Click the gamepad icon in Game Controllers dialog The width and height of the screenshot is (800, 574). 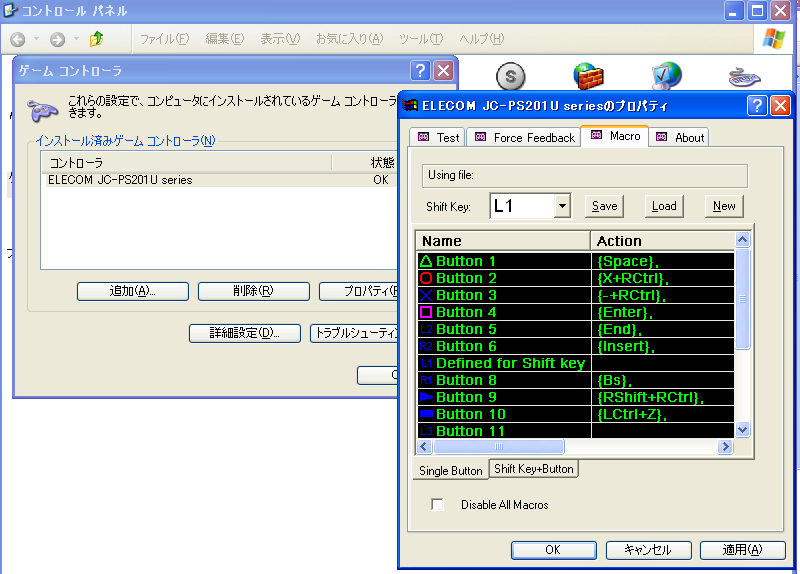[x=42, y=110]
